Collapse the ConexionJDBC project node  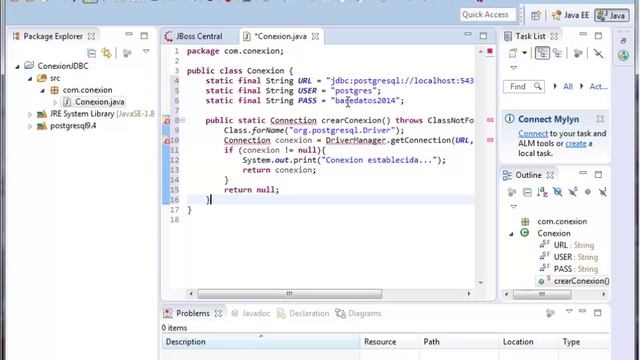tap(18, 66)
